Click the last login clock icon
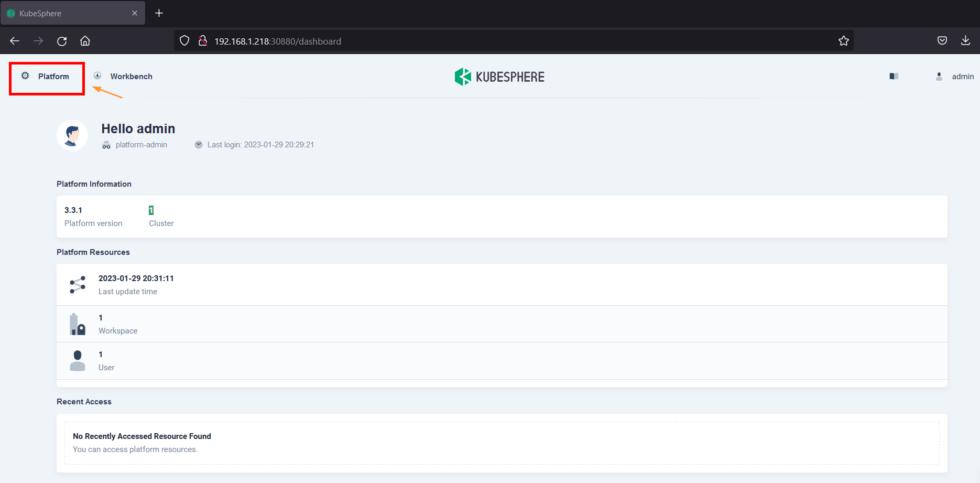The width and height of the screenshot is (980, 483). pos(199,145)
